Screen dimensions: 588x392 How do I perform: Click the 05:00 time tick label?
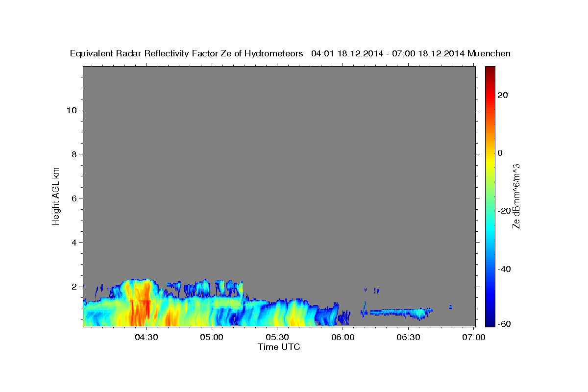coord(212,337)
